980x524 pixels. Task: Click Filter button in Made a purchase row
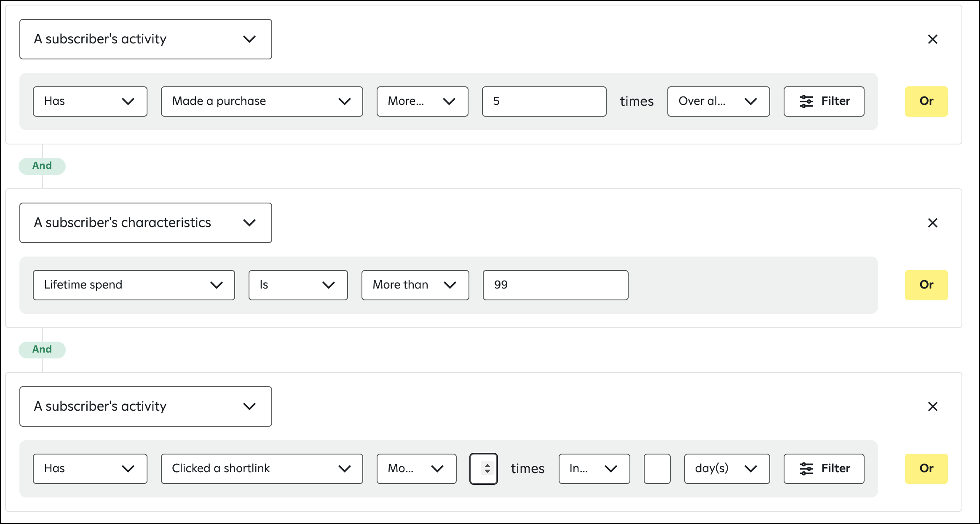coord(824,102)
